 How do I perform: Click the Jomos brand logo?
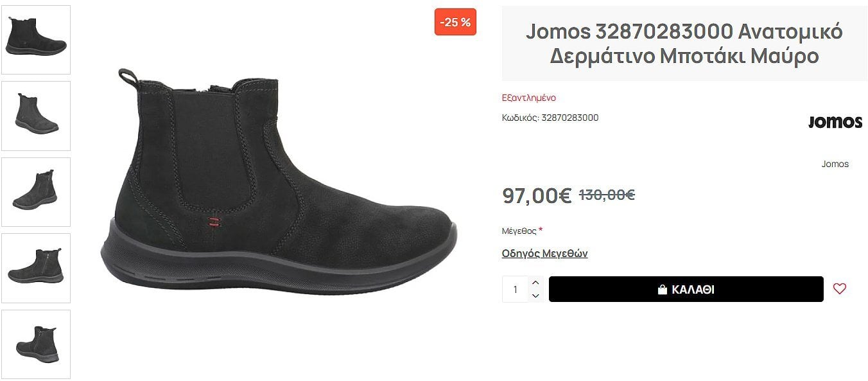click(835, 122)
